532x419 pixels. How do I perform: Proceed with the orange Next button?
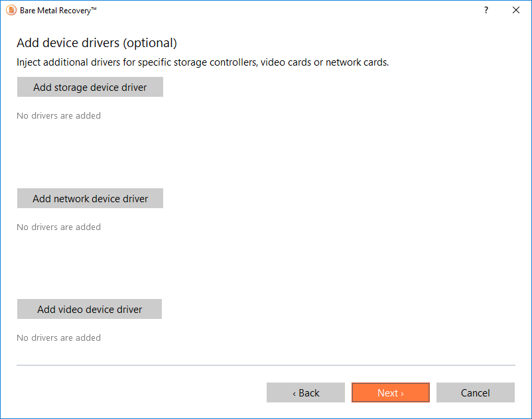point(390,393)
